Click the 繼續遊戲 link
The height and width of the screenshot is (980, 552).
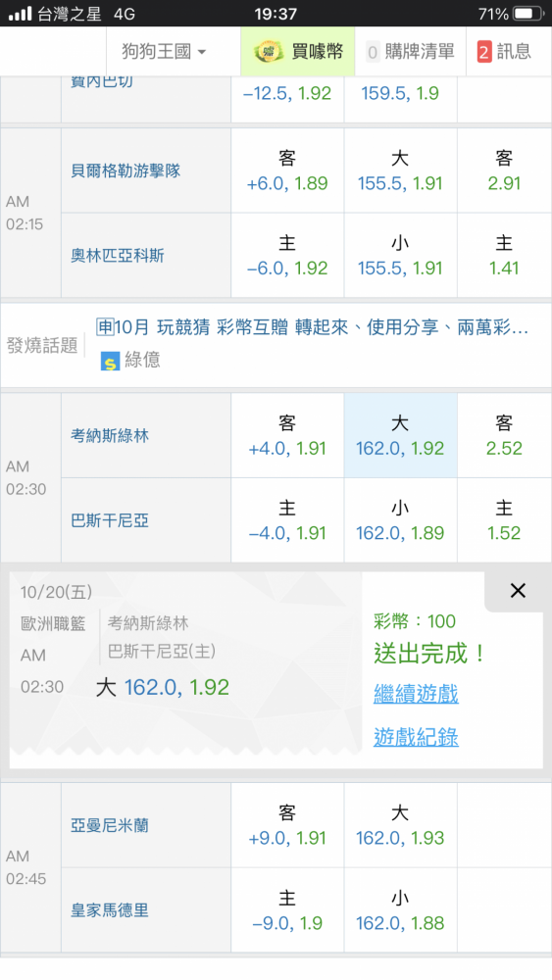(x=417, y=694)
